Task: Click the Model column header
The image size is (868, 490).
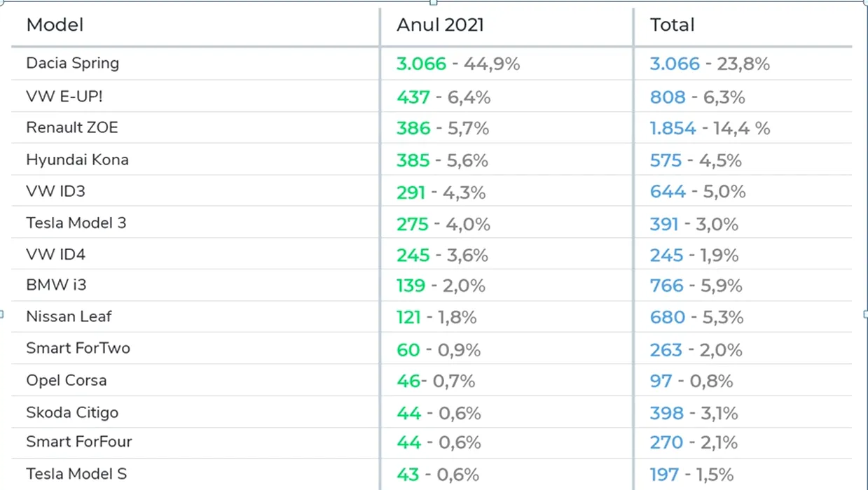Action: coord(55,25)
